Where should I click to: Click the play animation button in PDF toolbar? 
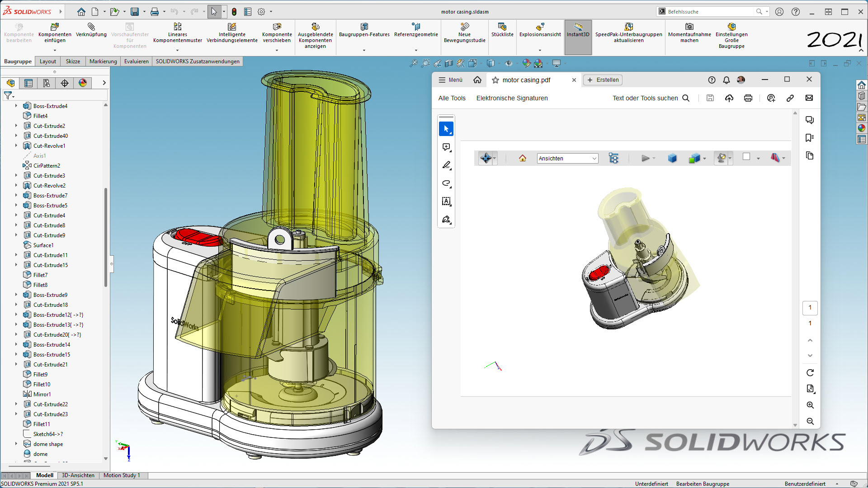[x=645, y=158]
